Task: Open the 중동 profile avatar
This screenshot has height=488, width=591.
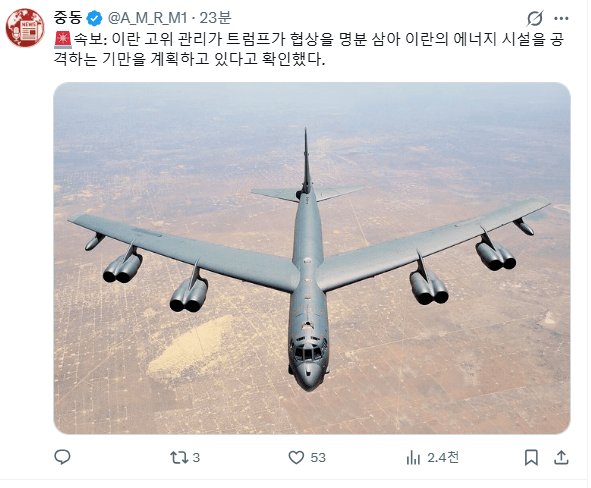Action: tap(25, 28)
